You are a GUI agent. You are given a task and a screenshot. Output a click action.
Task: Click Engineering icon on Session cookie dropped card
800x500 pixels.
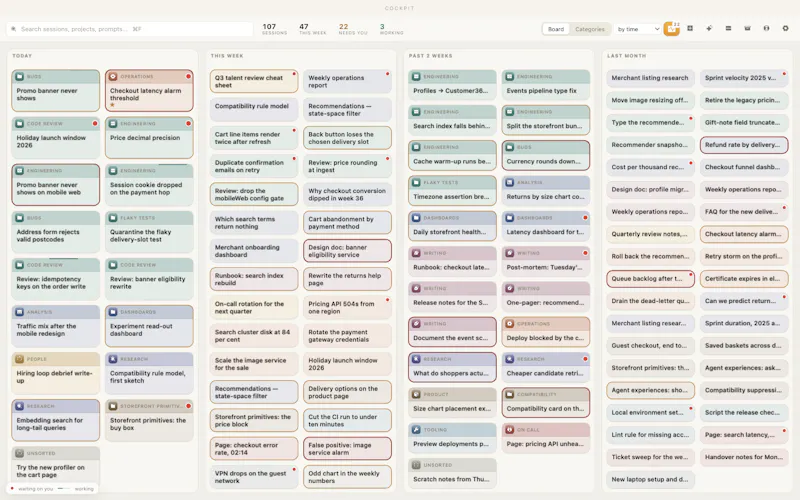[113, 171]
